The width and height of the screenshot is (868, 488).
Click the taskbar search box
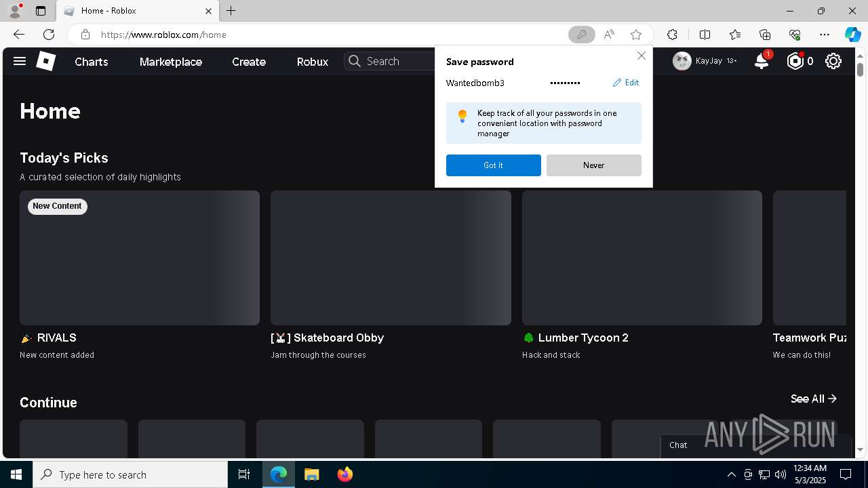[x=130, y=474]
